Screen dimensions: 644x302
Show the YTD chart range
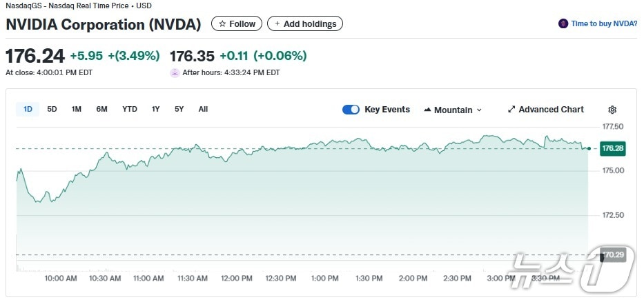(130, 109)
